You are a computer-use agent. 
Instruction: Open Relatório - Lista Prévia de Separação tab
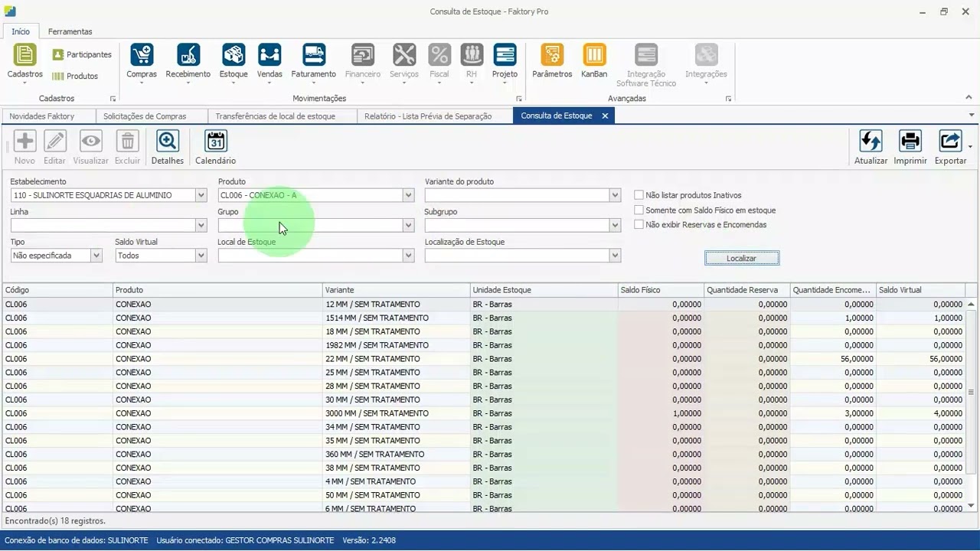[x=428, y=116]
